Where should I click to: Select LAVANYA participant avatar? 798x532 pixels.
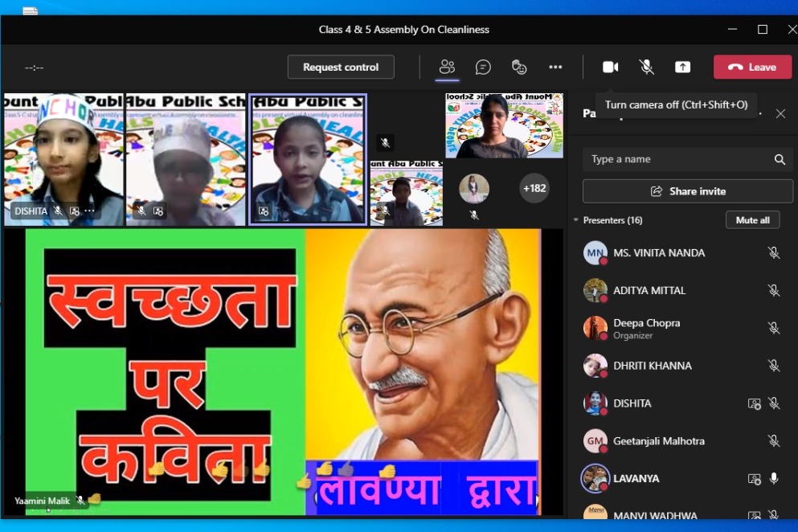tap(595, 478)
